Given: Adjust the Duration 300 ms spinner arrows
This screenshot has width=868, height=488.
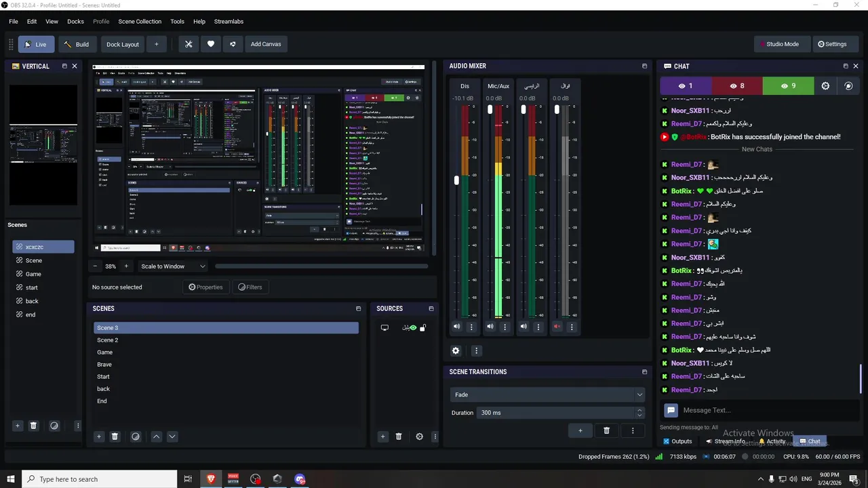Looking at the screenshot, I should pyautogui.click(x=639, y=413).
